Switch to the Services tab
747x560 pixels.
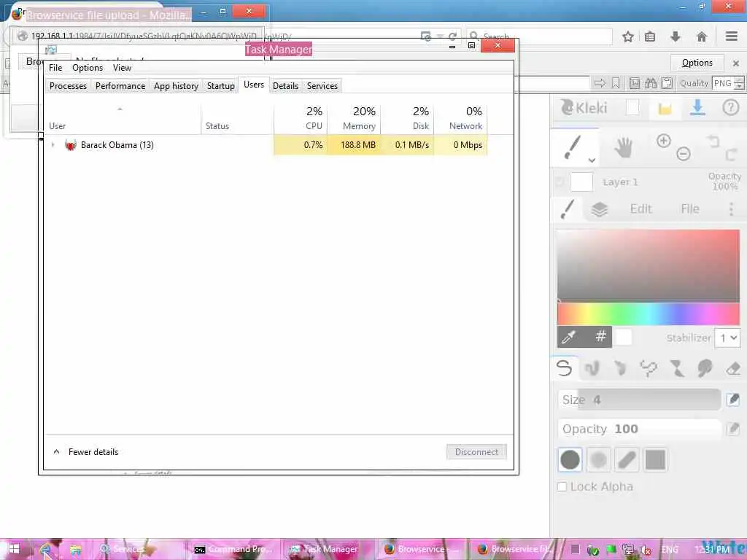[322, 86]
